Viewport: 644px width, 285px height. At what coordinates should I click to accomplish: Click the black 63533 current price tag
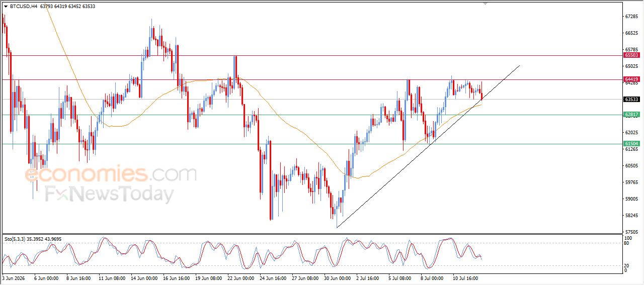tap(631, 100)
